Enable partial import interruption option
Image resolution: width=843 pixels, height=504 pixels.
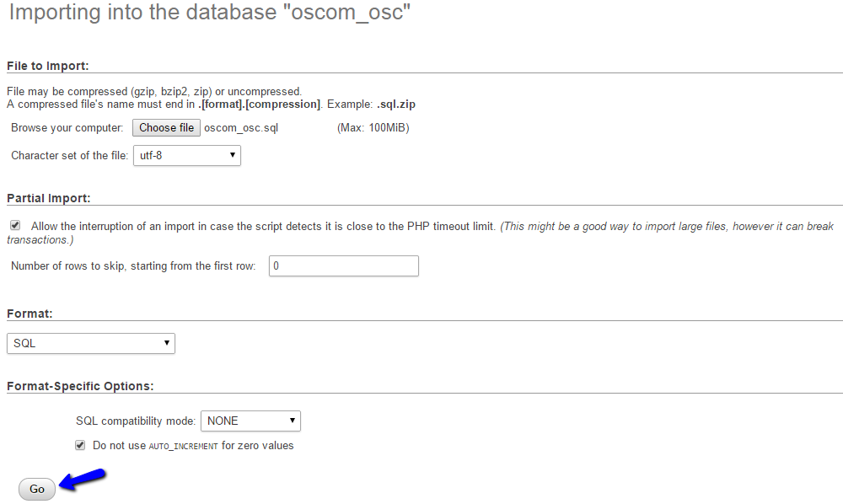[x=14, y=225]
